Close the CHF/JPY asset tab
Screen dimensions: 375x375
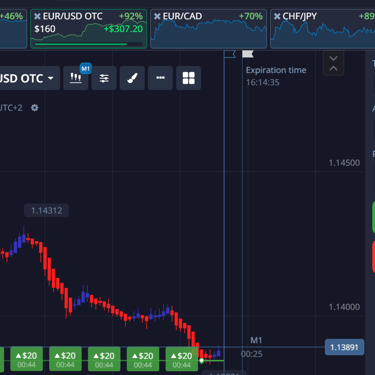click(277, 16)
